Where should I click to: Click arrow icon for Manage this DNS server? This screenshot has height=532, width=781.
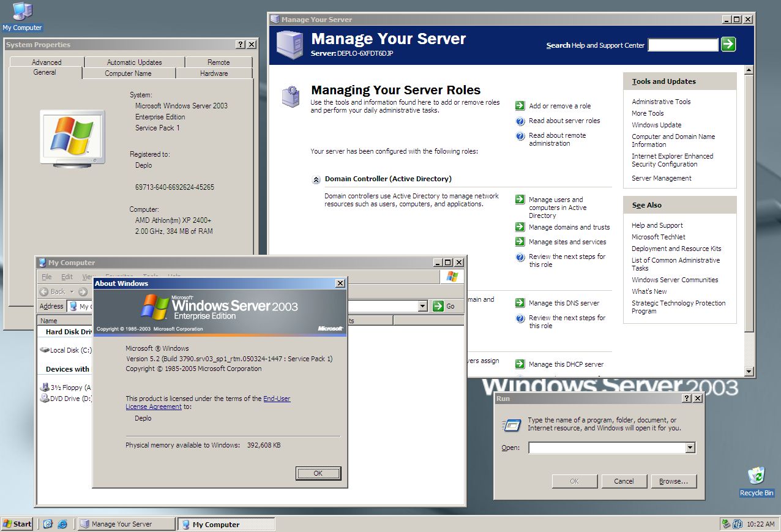tap(520, 303)
